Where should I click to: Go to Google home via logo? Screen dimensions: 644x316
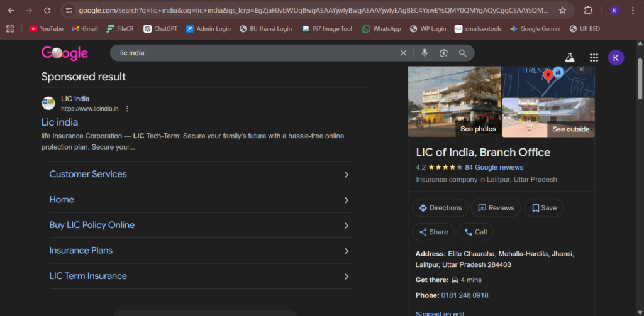65,53
